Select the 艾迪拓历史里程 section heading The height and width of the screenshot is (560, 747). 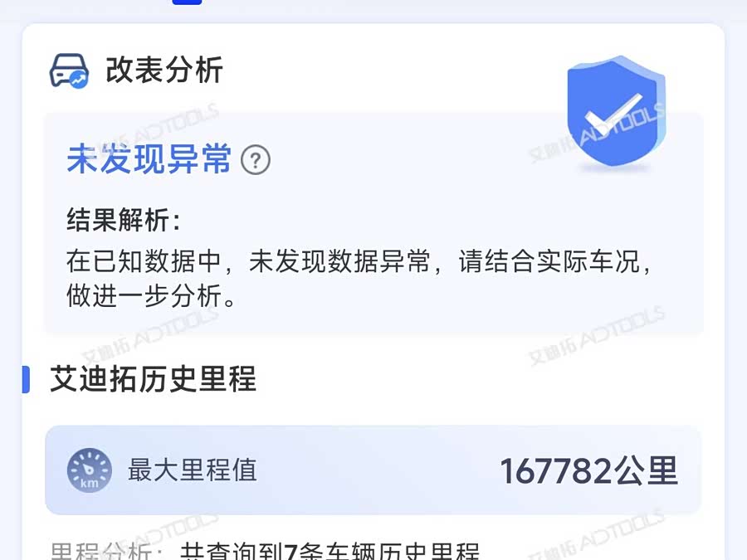pyautogui.click(x=153, y=379)
